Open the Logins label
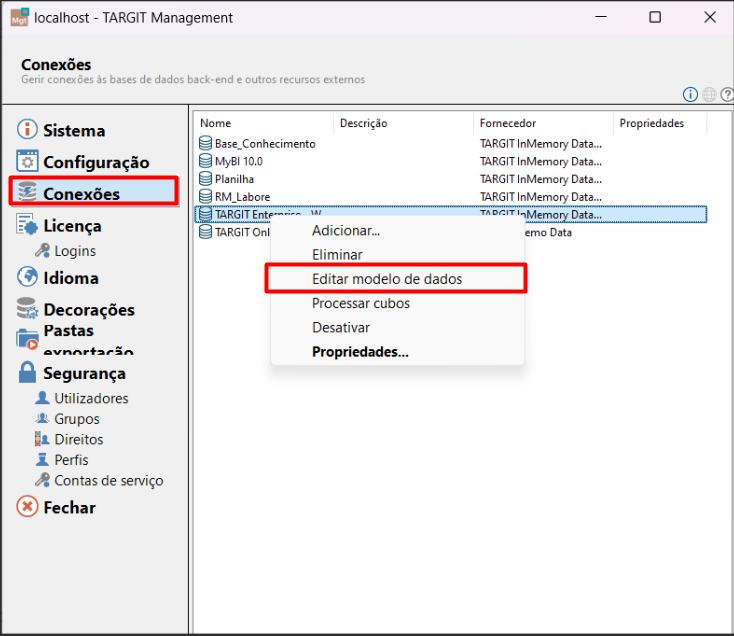Screen dimensions: 734x636 75,251
